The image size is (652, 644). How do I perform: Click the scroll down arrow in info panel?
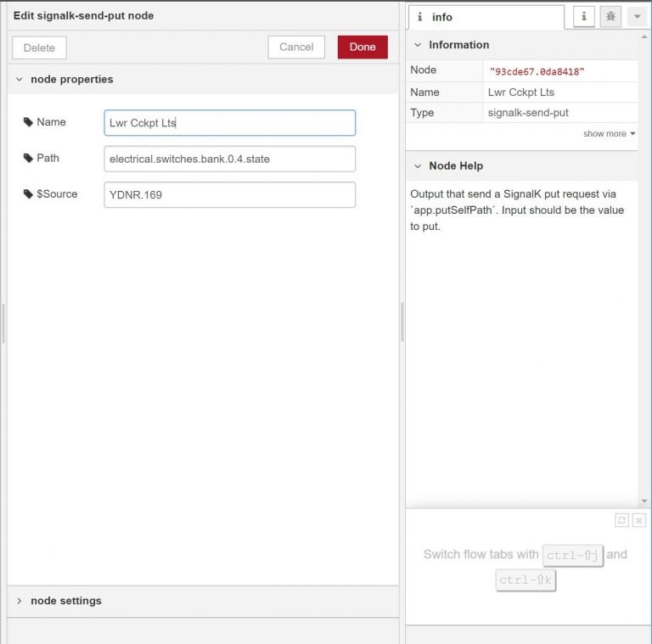pyautogui.click(x=644, y=501)
